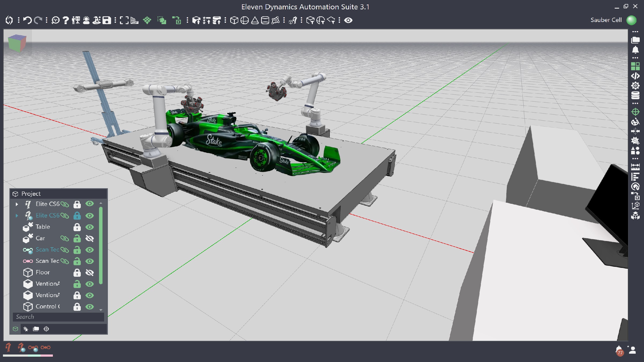Screen dimensions: 644x362
Task: Expand the highlighted second Elite CS6 robot
Action: tap(17, 216)
